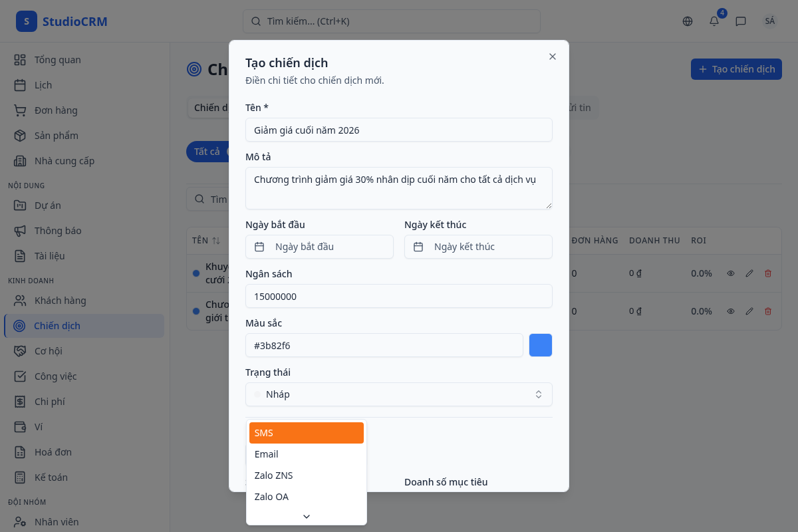Select SMS option in dropdown list
Screen dimensions: 798x532
pos(306,433)
